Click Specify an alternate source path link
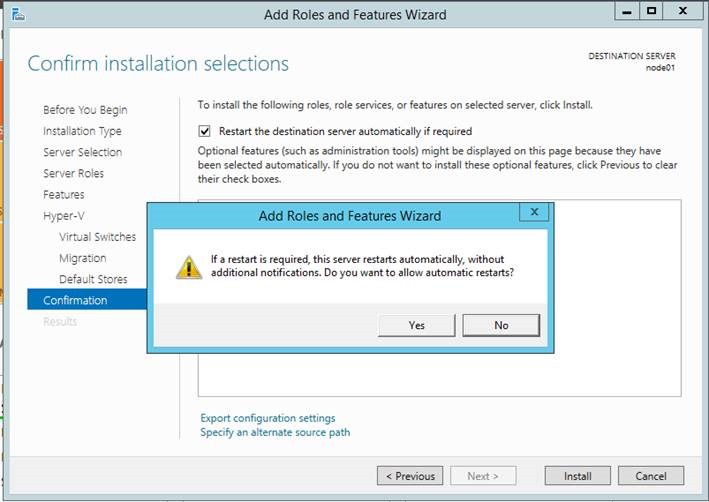The width and height of the screenshot is (709, 502). tap(275, 432)
